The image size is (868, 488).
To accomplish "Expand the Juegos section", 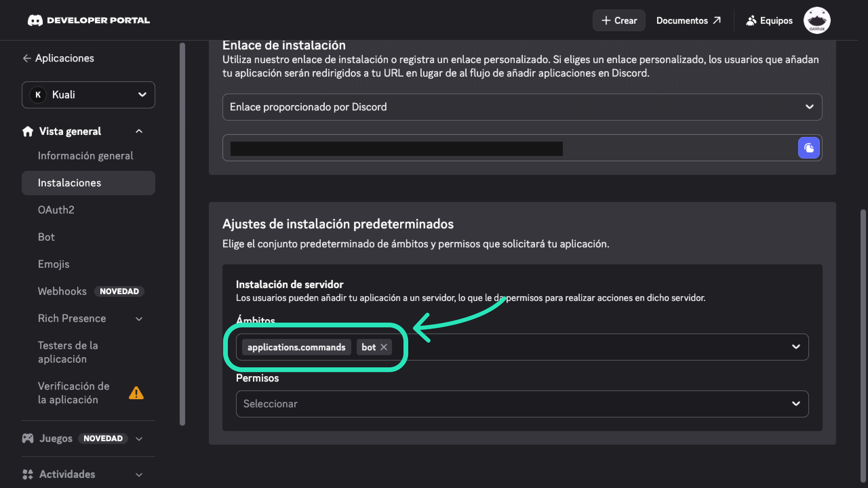I will tap(139, 439).
